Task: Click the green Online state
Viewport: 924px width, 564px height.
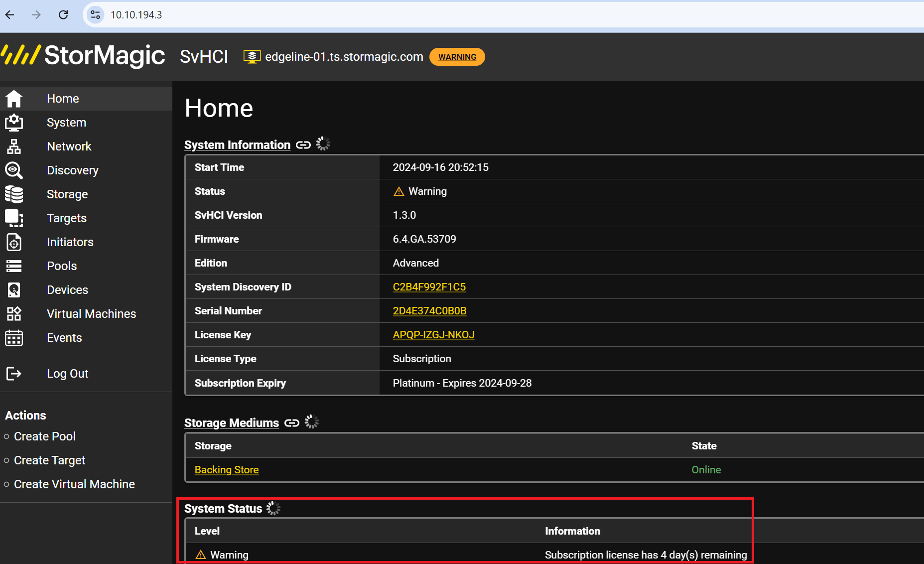Action: [706, 470]
